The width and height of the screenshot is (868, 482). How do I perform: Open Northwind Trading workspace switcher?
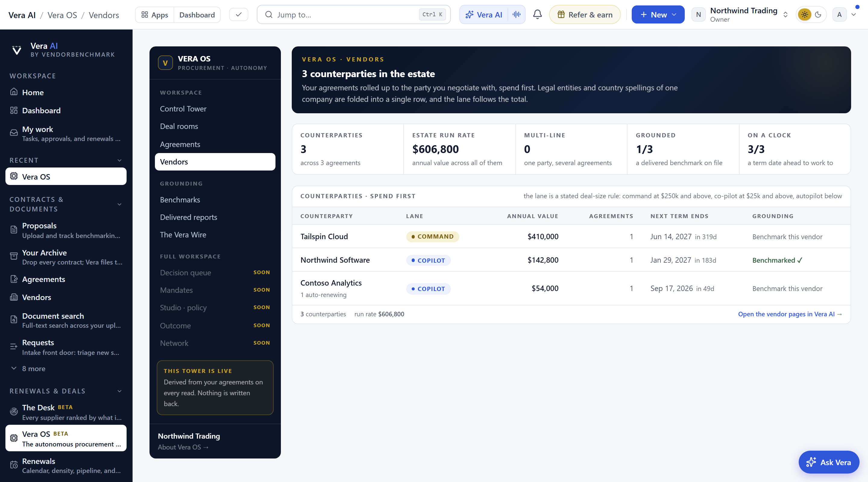pos(740,14)
